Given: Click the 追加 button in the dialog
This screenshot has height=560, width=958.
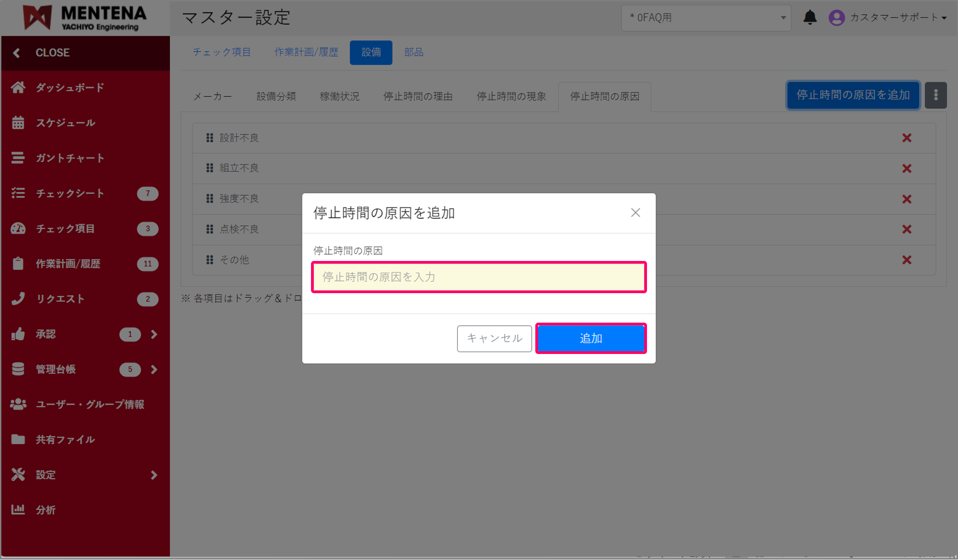Looking at the screenshot, I should pos(591,338).
